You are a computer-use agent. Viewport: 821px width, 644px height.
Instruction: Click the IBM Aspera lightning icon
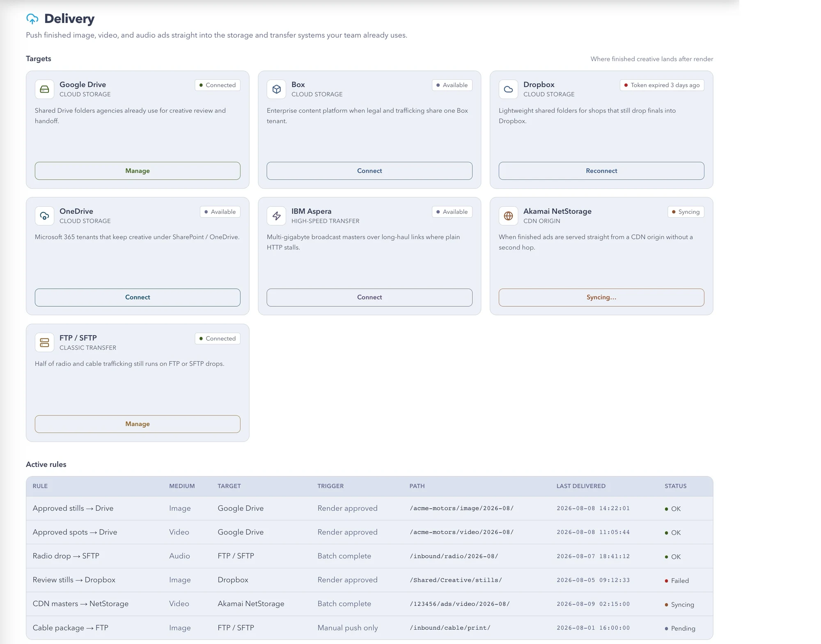pos(276,216)
